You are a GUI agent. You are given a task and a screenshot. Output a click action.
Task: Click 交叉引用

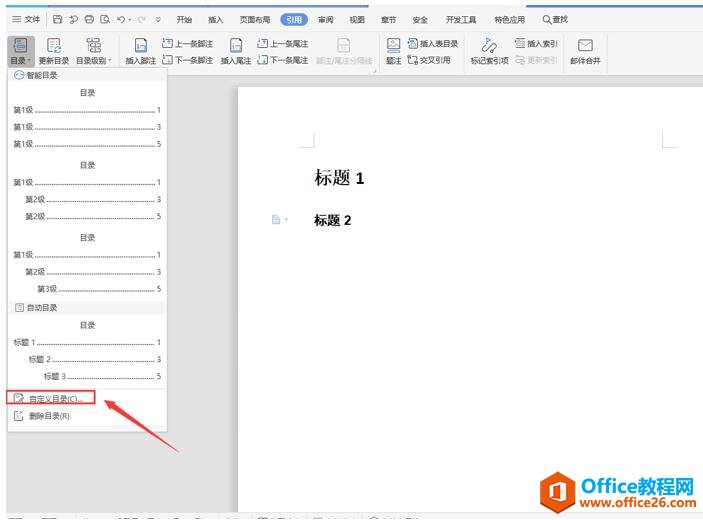pyautogui.click(x=429, y=60)
